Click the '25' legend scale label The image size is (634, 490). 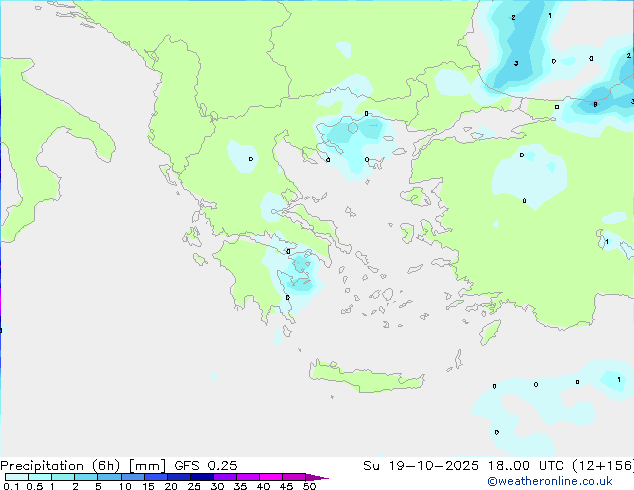[194, 486]
